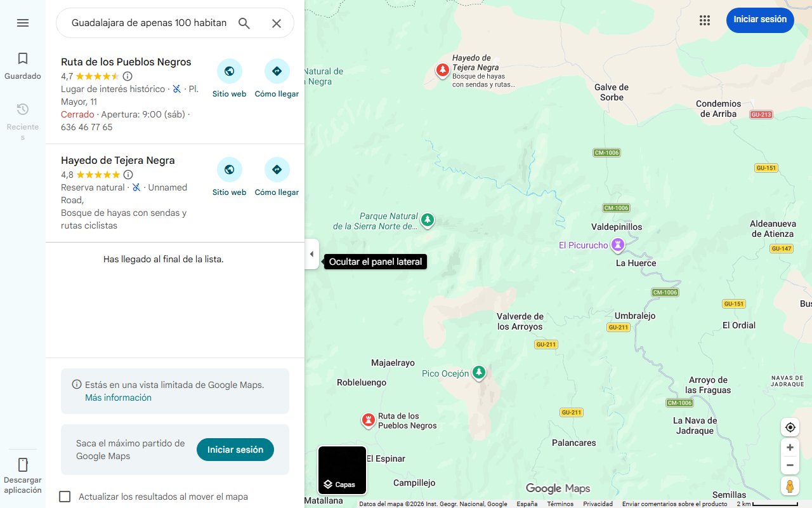Open the Guardado saved places panel

(23, 63)
